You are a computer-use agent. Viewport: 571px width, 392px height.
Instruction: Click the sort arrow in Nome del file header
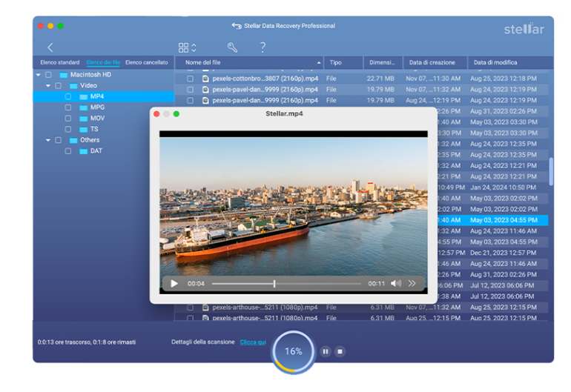pyautogui.click(x=319, y=62)
